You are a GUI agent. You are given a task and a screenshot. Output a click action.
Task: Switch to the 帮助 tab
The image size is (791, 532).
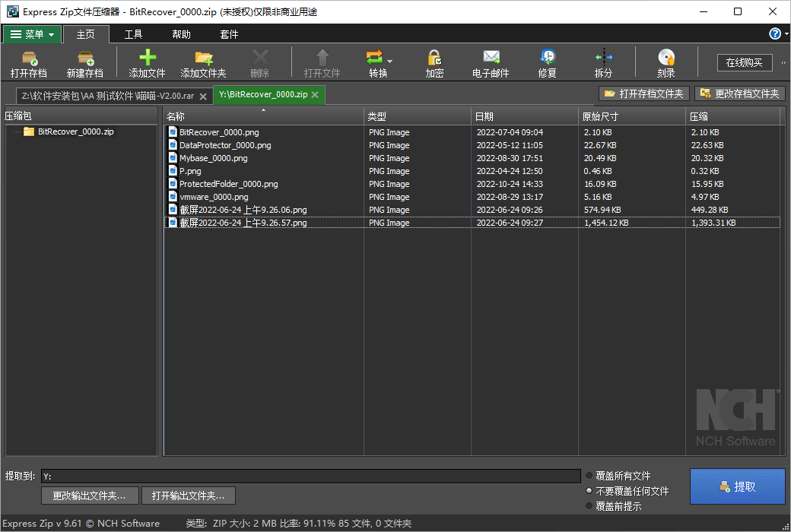pyautogui.click(x=182, y=34)
